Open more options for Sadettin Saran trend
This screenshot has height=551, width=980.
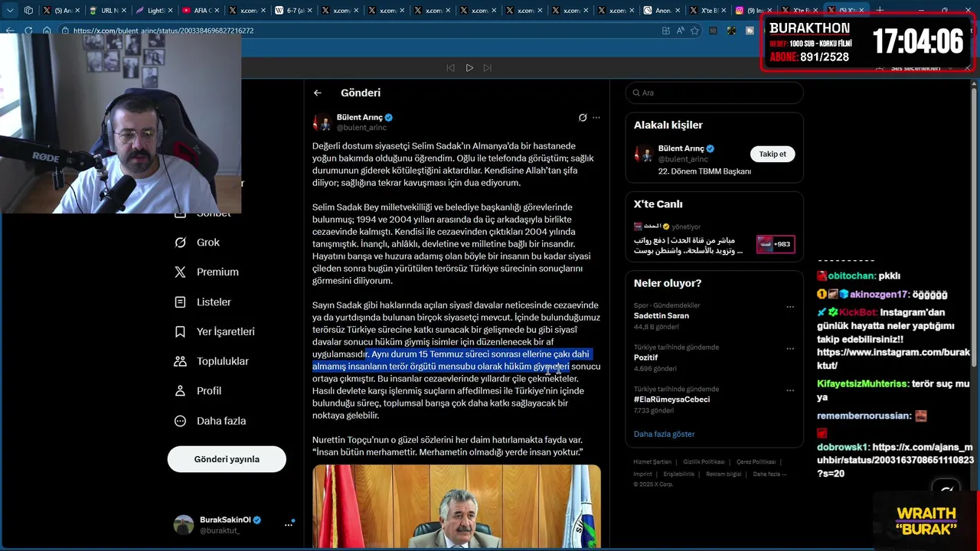pyautogui.click(x=789, y=307)
